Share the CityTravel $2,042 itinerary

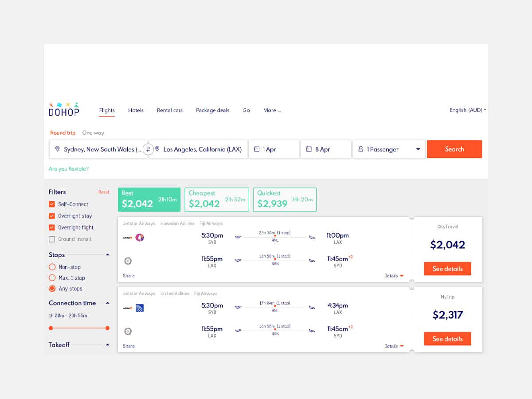[129, 276]
